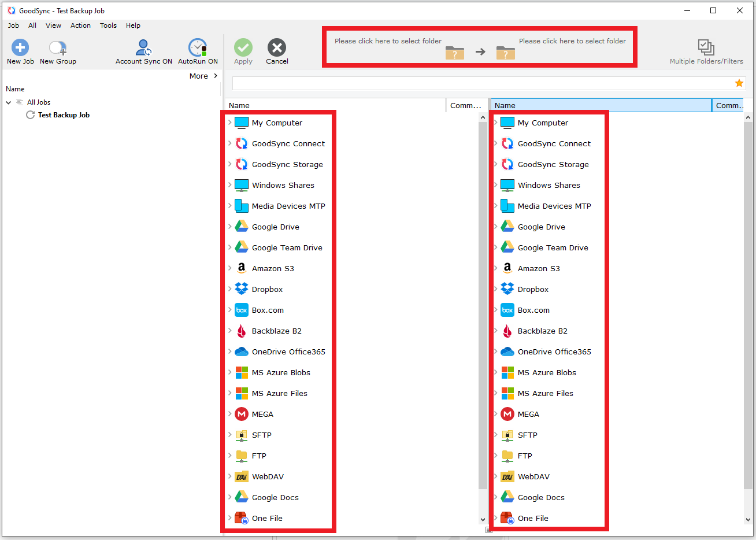
Task: Select Dropbox in the left folder list
Action: pyautogui.click(x=267, y=289)
